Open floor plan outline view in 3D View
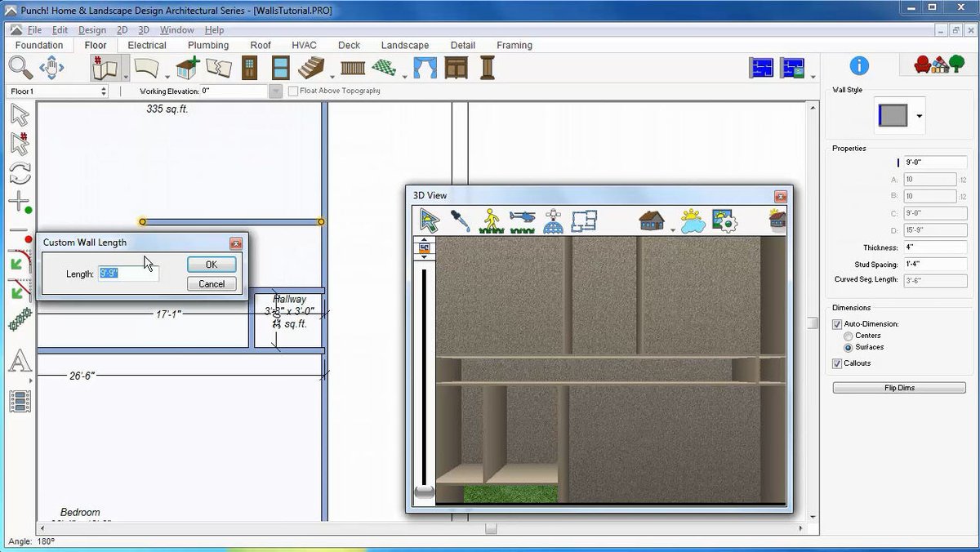 [x=584, y=220]
